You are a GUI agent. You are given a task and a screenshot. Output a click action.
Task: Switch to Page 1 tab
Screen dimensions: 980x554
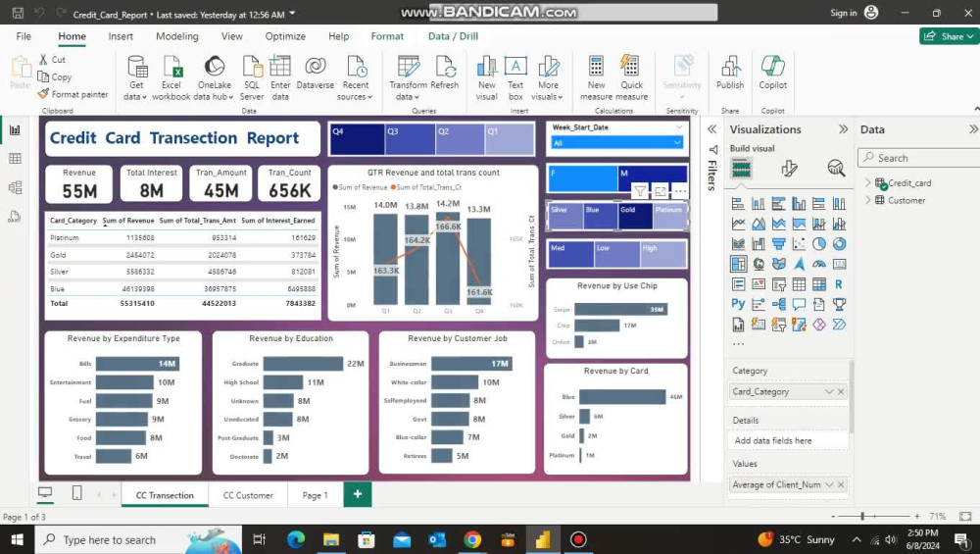(x=315, y=495)
